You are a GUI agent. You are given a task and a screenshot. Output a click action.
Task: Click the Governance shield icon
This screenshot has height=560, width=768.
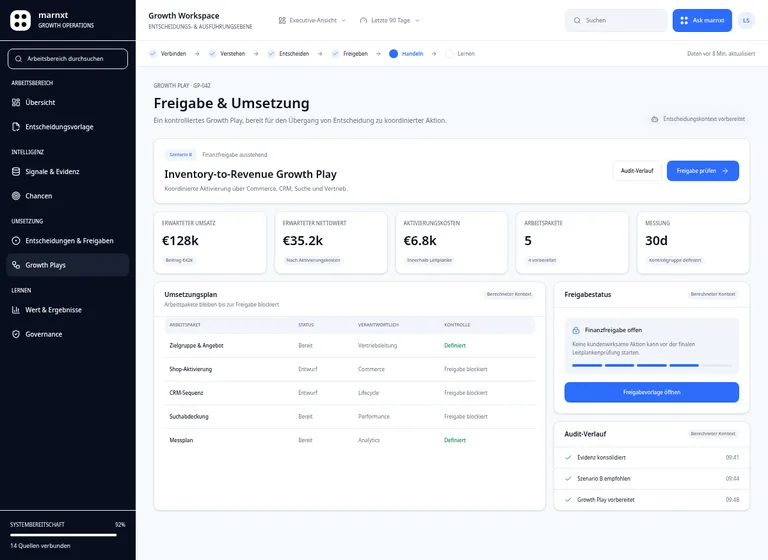[16, 334]
